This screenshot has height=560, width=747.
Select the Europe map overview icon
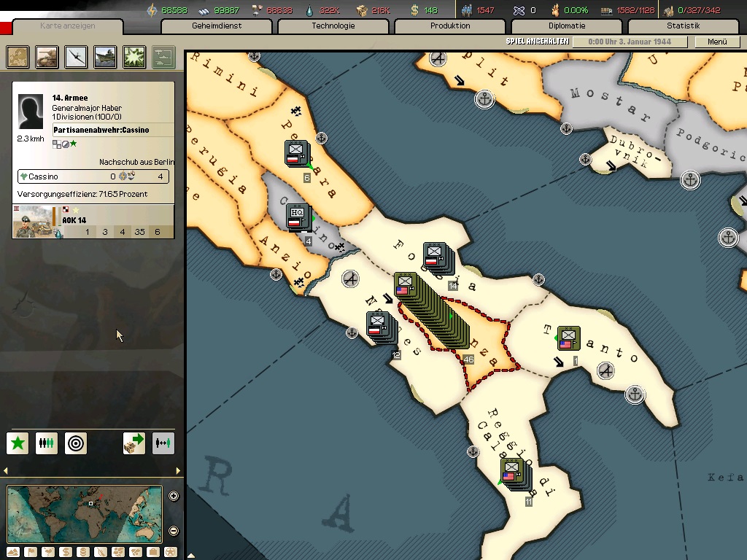18,57
